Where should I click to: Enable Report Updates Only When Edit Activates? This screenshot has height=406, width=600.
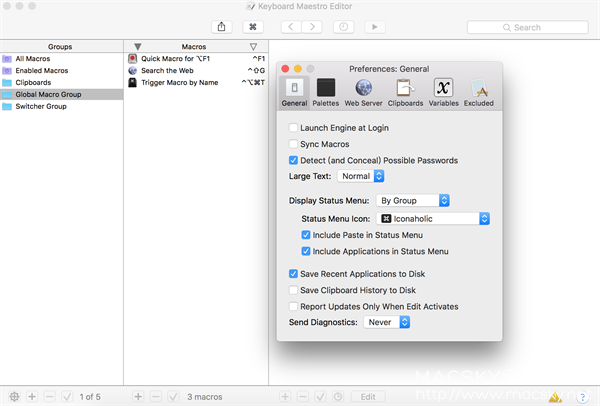point(293,307)
